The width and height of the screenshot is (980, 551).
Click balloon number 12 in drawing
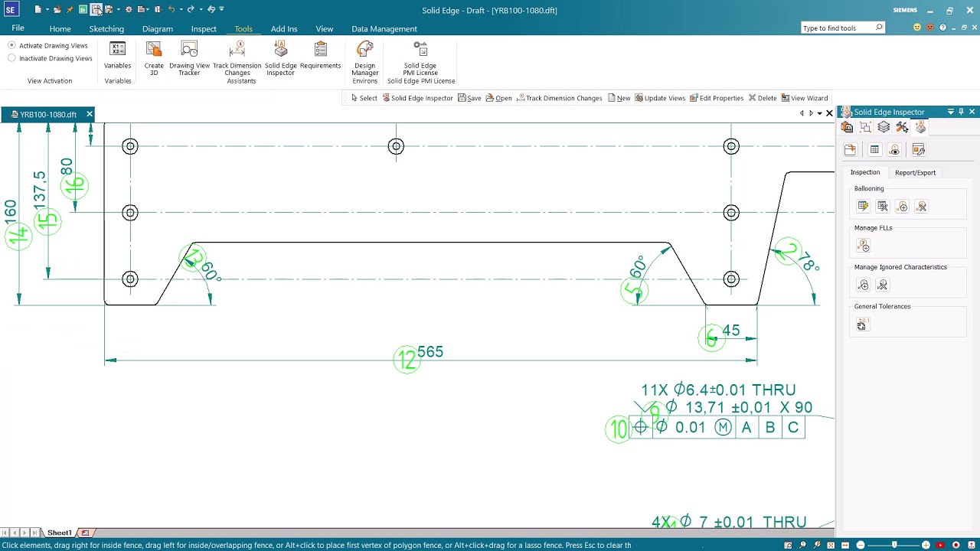click(x=407, y=359)
